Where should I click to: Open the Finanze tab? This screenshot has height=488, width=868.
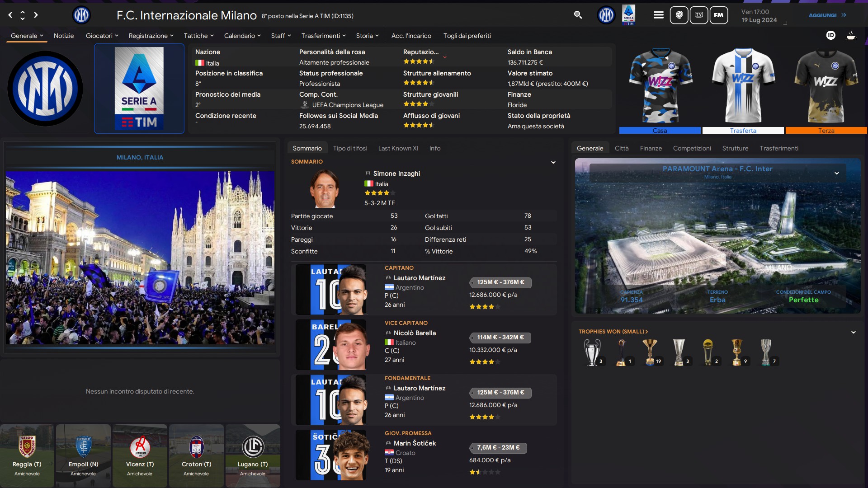[x=651, y=148]
